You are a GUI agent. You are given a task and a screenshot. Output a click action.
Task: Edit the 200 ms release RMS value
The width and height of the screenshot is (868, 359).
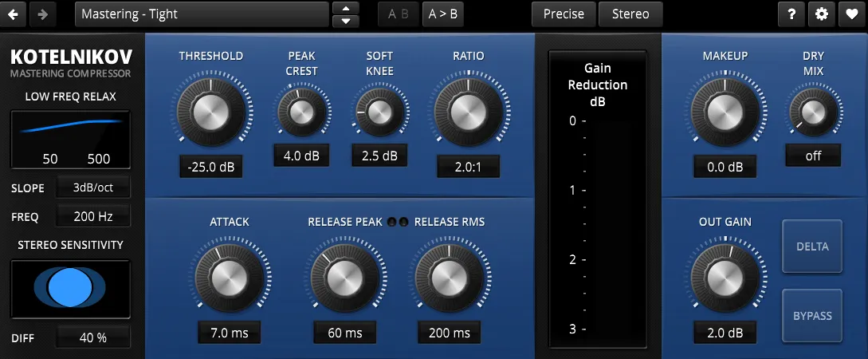click(450, 333)
